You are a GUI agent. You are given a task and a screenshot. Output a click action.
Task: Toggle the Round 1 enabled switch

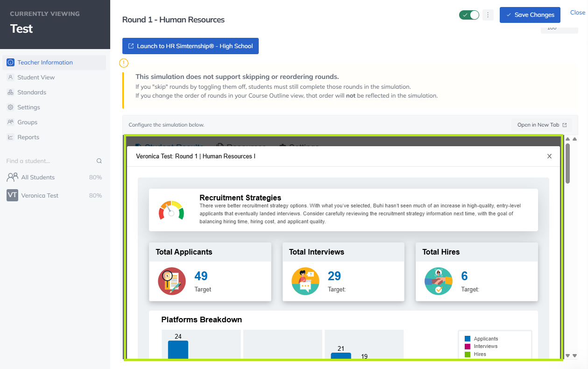(x=469, y=15)
